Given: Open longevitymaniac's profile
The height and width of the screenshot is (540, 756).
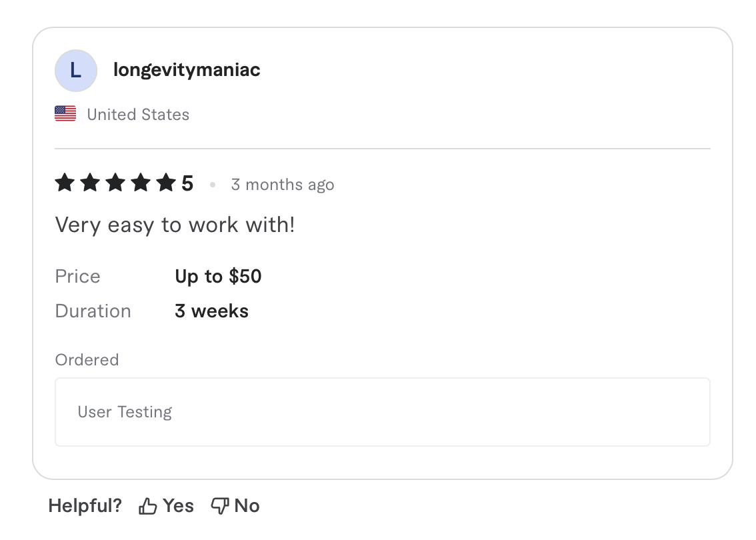Looking at the screenshot, I should tap(187, 69).
